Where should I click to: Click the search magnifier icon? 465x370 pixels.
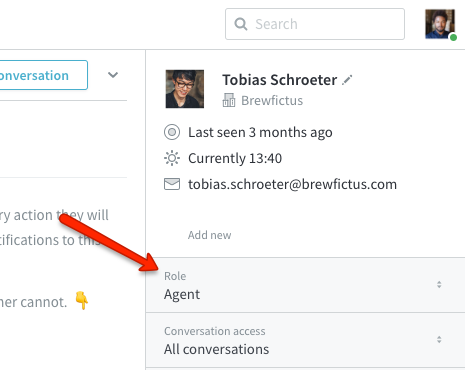click(241, 24)
